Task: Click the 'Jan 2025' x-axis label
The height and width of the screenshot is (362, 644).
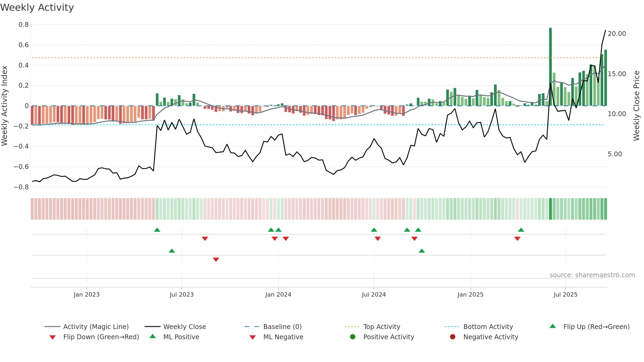Action: point(470,294)
